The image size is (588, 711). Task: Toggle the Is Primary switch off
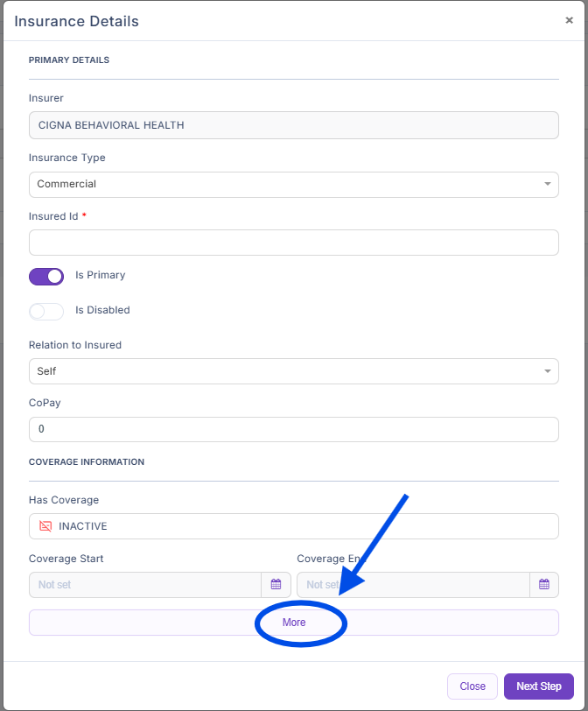pyautogui.click(x=46, y=277)
